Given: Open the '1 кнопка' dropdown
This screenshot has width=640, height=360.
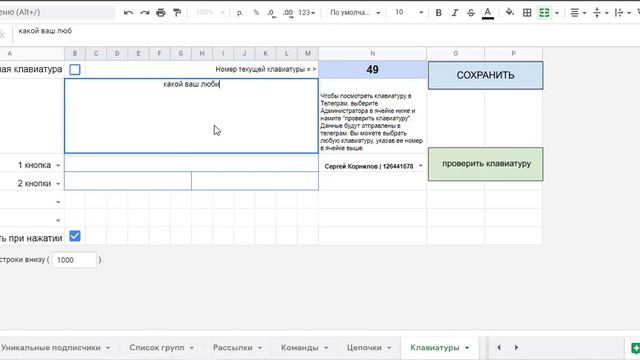Looking at the screenshot, I should [x=58, y=165].
